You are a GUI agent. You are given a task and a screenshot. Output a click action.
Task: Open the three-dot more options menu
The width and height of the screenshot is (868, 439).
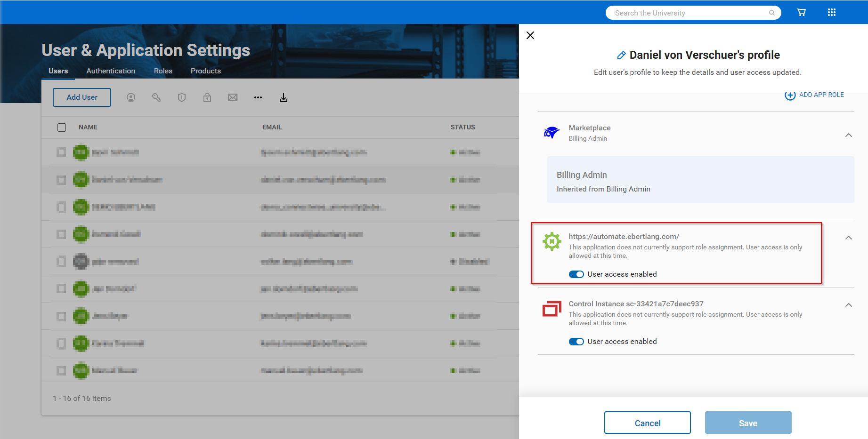258,97
